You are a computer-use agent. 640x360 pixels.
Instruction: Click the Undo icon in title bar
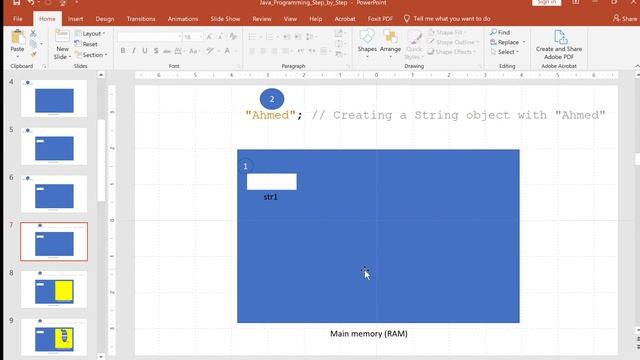[31, 2]
